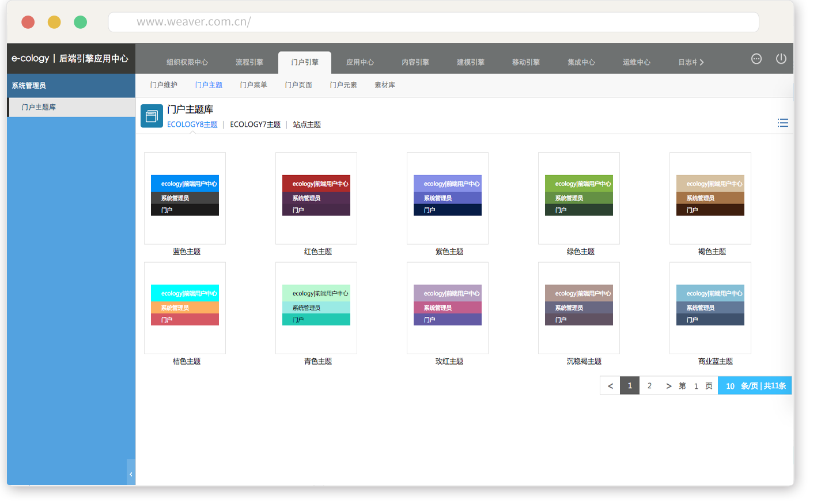
Task: Go to the previous page arrow
Action: coord(610,386)
